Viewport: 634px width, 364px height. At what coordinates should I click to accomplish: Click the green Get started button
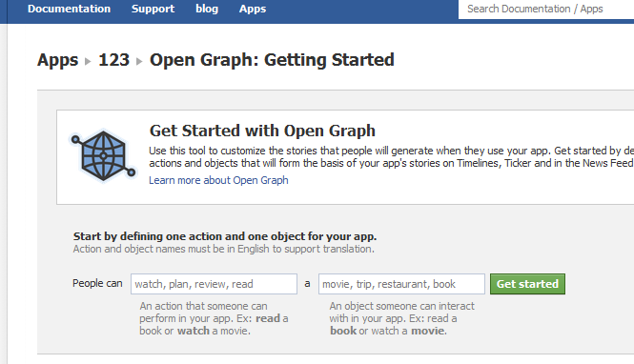pyautogui.click(x=527, y=284)
